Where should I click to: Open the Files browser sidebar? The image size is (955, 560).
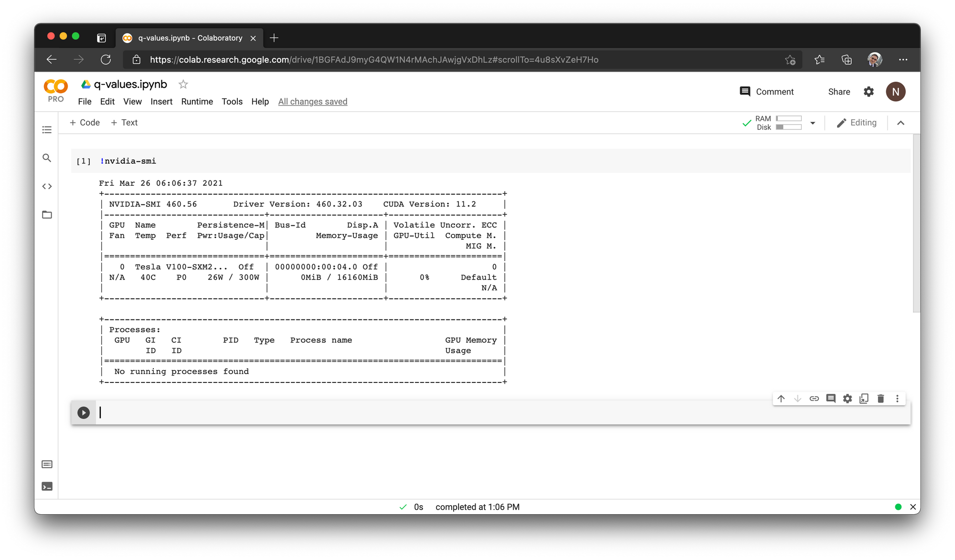(46, 214)
